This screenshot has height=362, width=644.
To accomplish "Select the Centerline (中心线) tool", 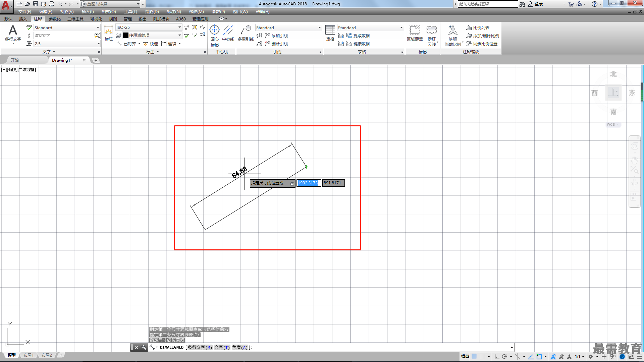I will coord(228,33).
